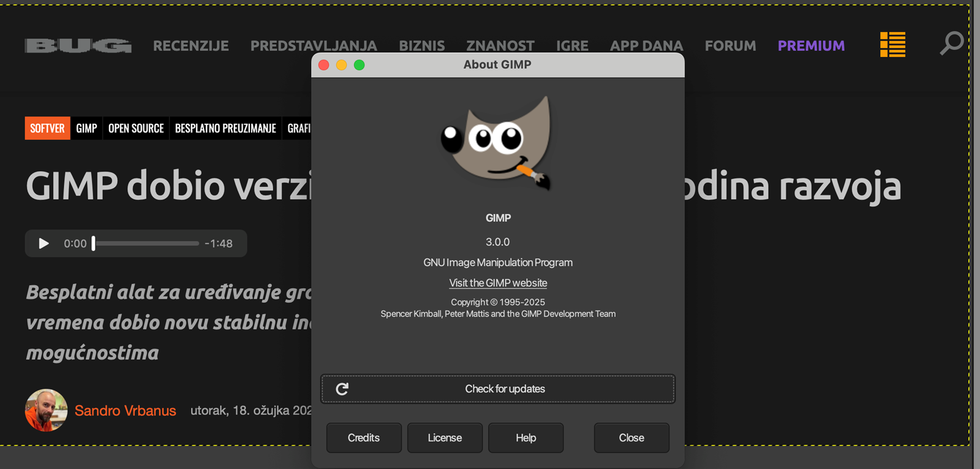The image size is (980, 469).
Task: Click author avatar of Sandro Vrbanus
Action: click(x=46, y=410)
